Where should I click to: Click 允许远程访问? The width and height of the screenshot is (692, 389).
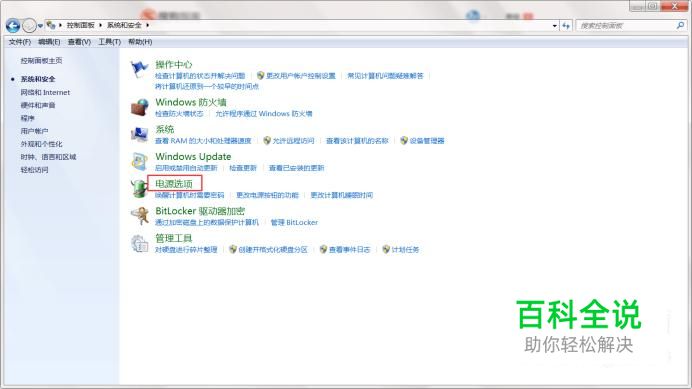(293, 141)
